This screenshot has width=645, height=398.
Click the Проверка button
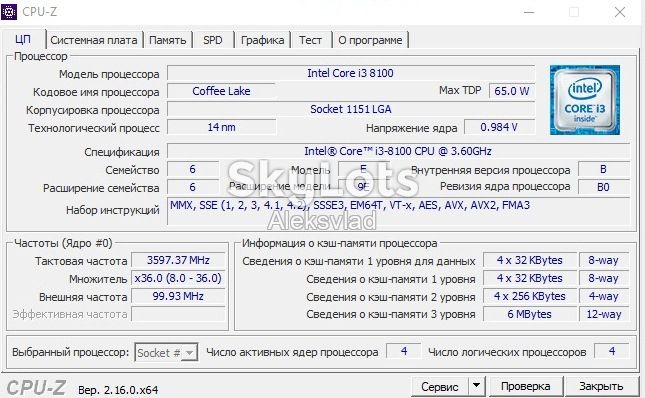[x=525, y=386]
